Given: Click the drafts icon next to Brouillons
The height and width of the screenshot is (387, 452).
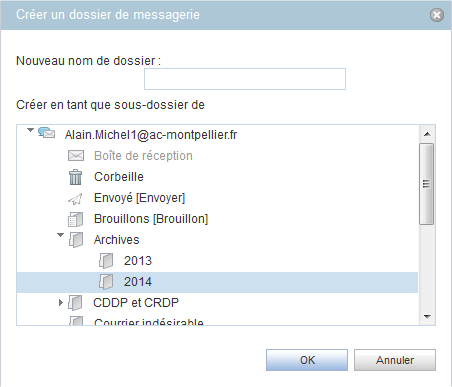Looking at the screenshot, I should tap(76, 220).
